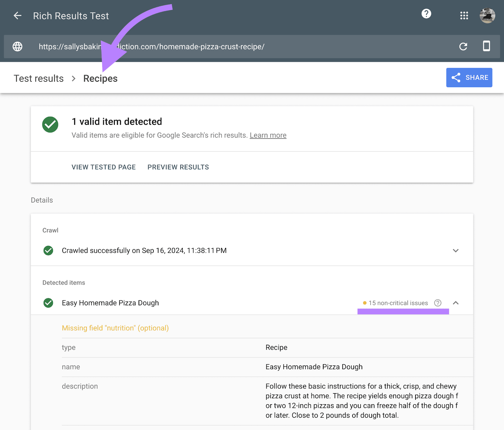Open the account profile avatar
The image size is (504, 430).
(x=487, y=15)
